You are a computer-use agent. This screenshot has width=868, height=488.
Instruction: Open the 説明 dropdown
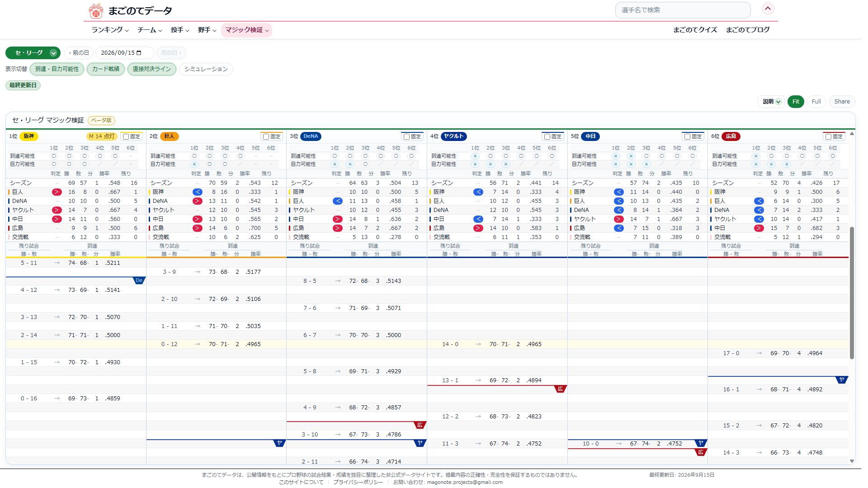771,102
